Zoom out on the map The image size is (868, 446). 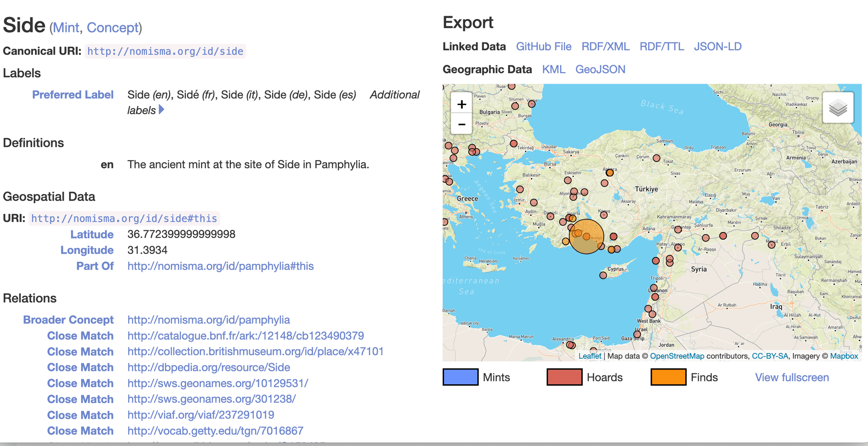pyautogui.click(x=462, y=125)
